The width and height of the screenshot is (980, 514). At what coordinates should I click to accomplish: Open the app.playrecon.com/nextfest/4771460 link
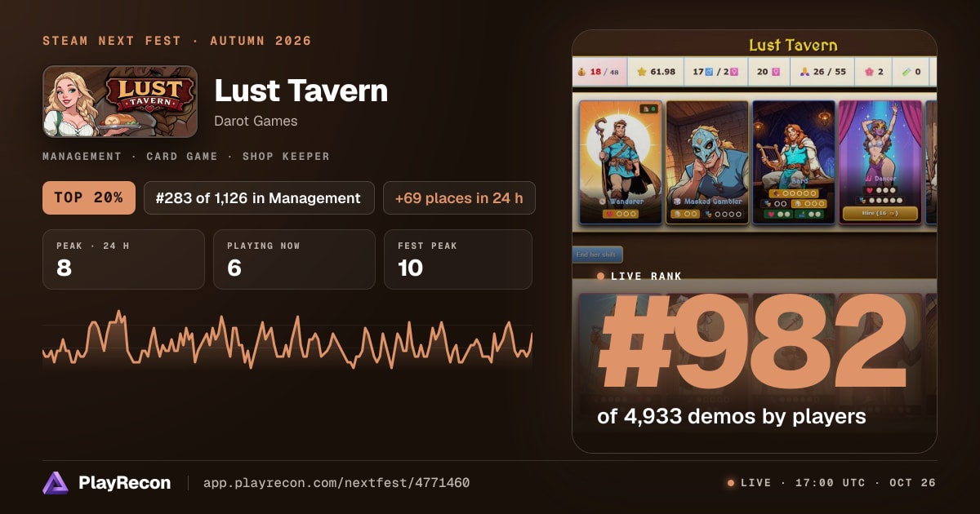tap(336, 483)
